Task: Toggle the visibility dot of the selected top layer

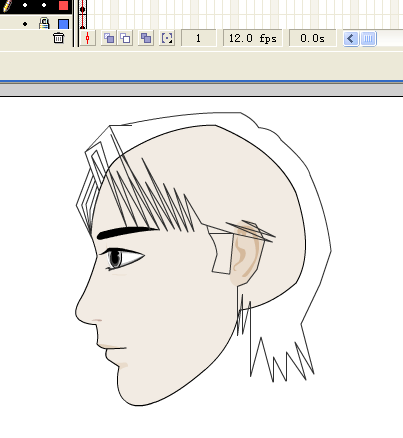Action: point(25,5)
